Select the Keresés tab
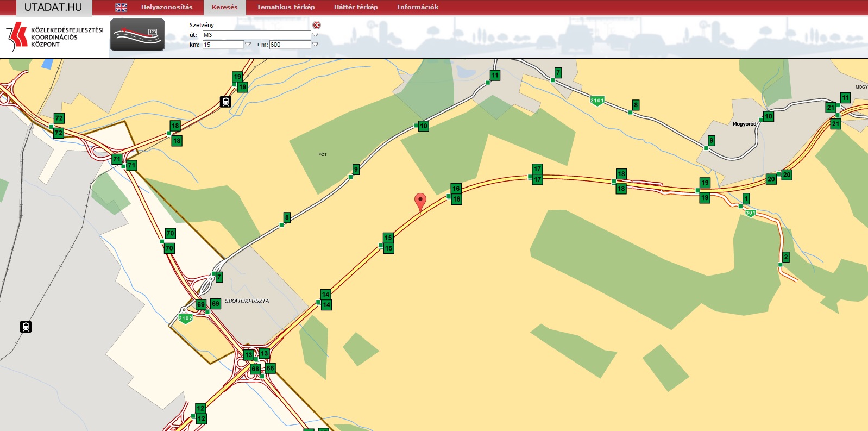The image size is (868, 431). tap(224, 8)
